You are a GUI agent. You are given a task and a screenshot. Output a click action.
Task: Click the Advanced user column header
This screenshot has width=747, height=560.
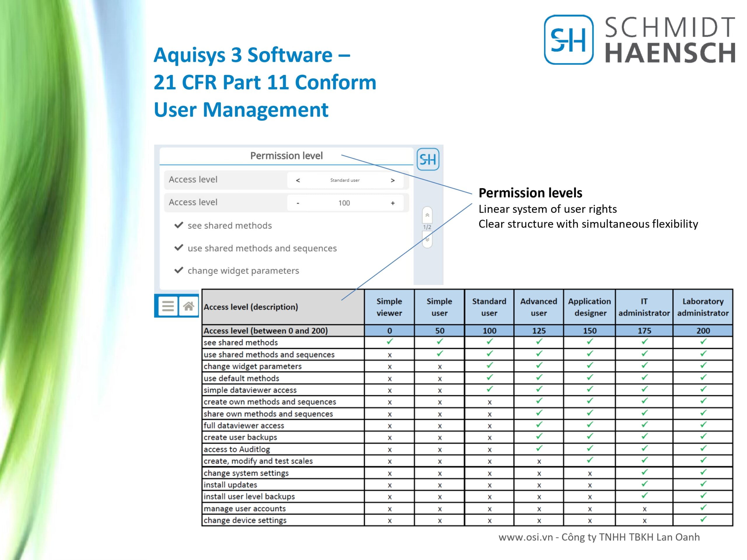coord(539,307)
